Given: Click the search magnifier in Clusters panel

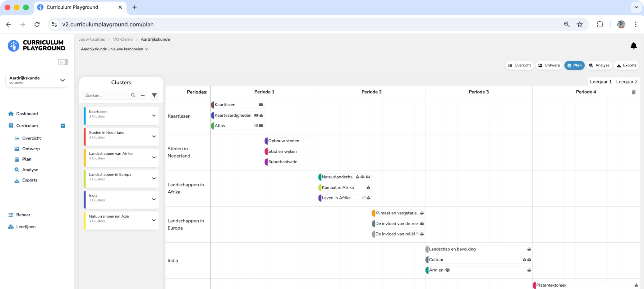Looking at the screenshot, I should click(133, 95).
